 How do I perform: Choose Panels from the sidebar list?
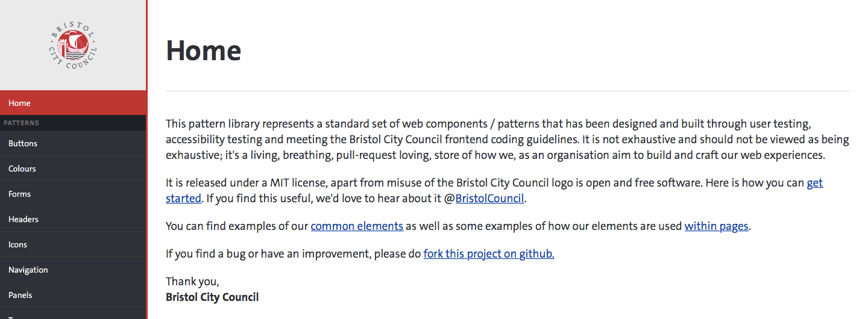(x=20, y=296)
